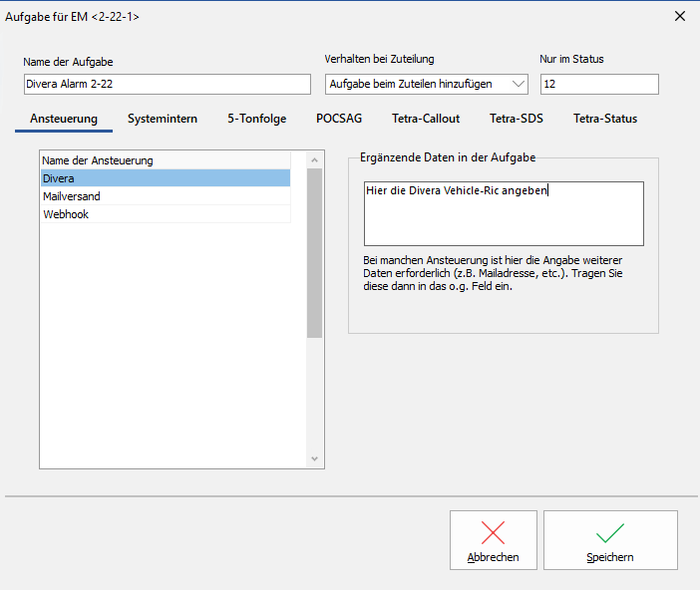
Task: Click the list scrollbar up arrow
Action: (x=315, y=159)
